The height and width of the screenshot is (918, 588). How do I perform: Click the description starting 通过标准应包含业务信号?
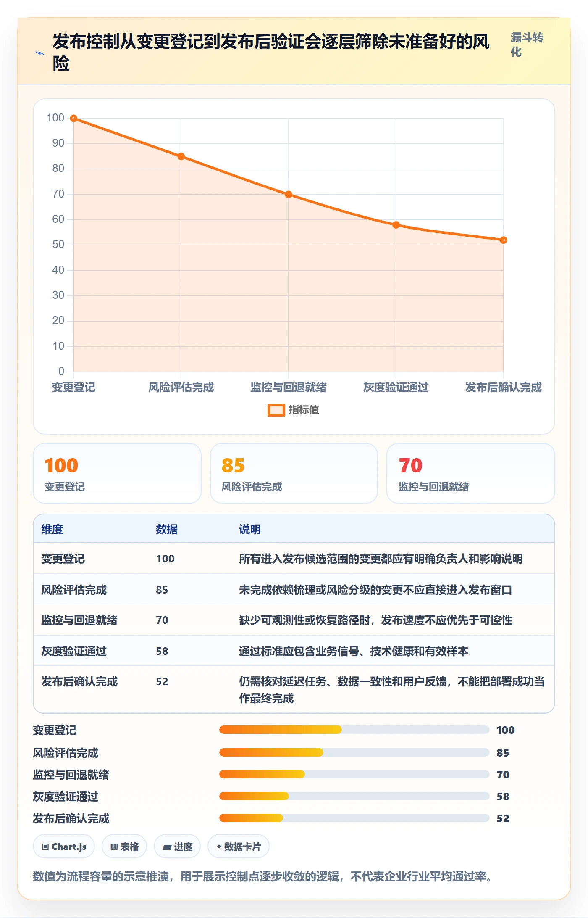pyautogui.click(x=354, y=651)
